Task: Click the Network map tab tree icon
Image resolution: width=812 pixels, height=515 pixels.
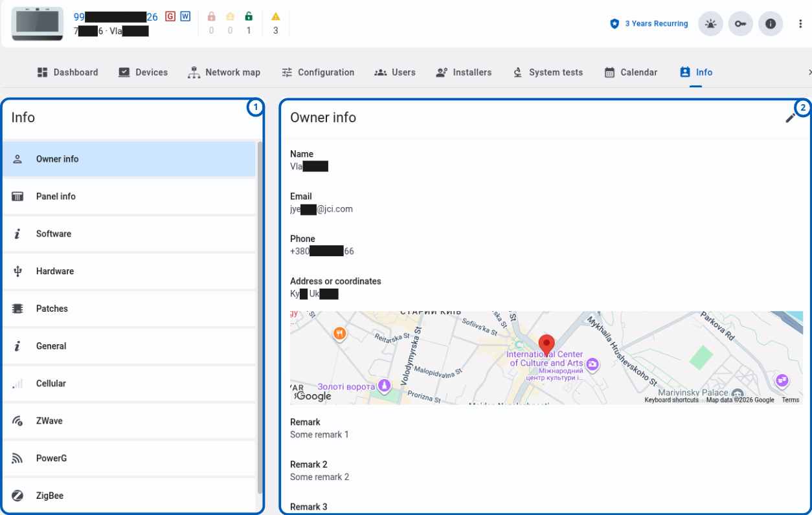Action: pos(194,72)
